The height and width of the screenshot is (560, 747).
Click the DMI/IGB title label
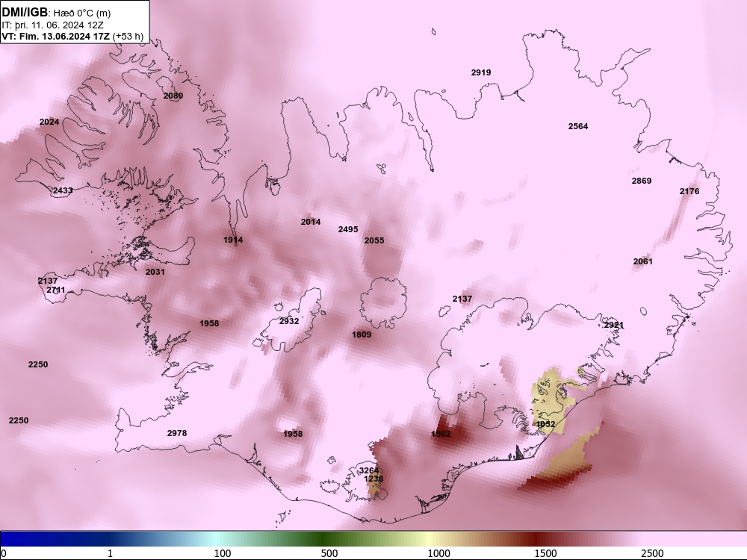[x=25, y=13]
